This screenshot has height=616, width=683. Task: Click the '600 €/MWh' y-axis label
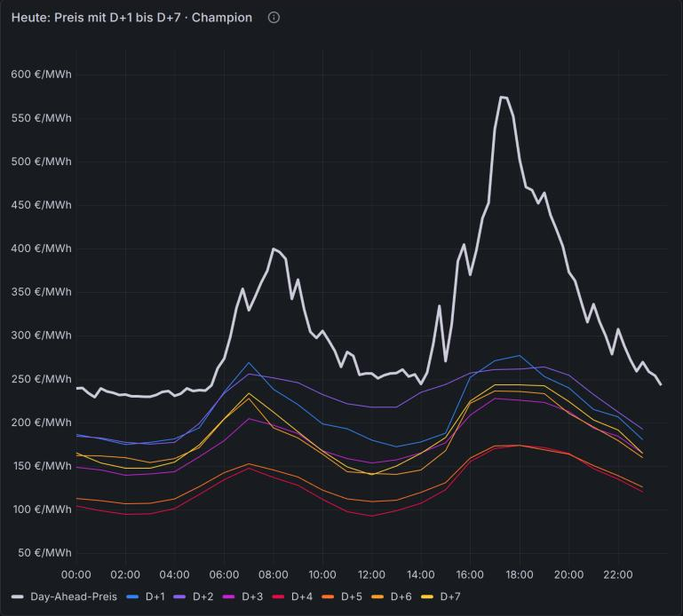[x=42, y=75]
